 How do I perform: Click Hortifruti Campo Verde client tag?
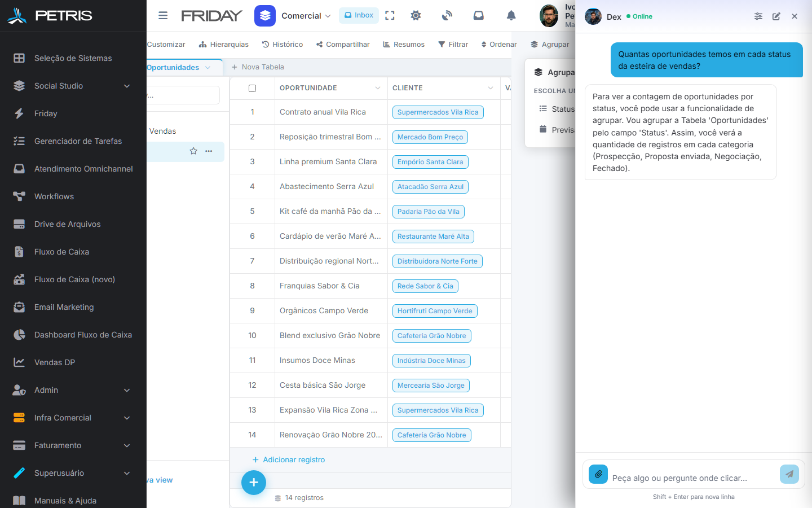(435, 311)
